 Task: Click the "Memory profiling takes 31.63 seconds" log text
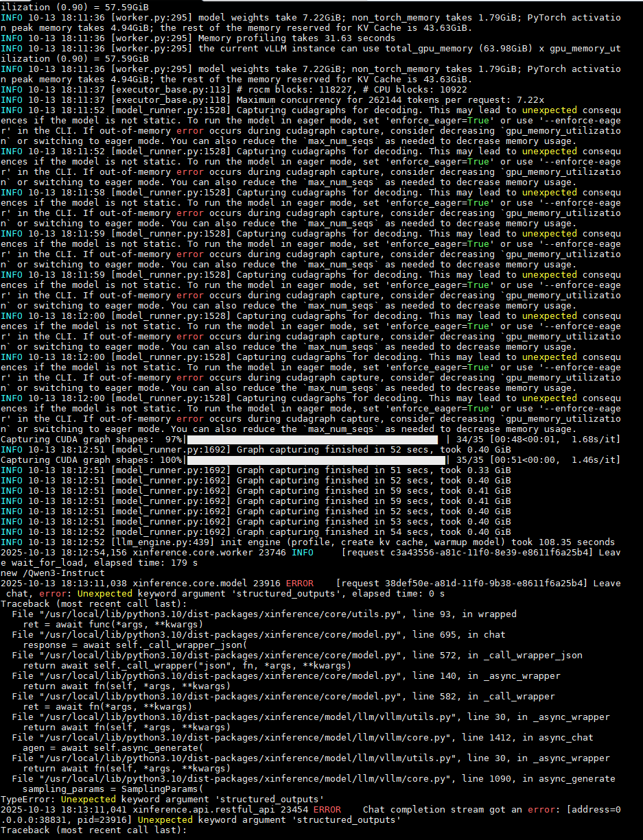(298, 38)
